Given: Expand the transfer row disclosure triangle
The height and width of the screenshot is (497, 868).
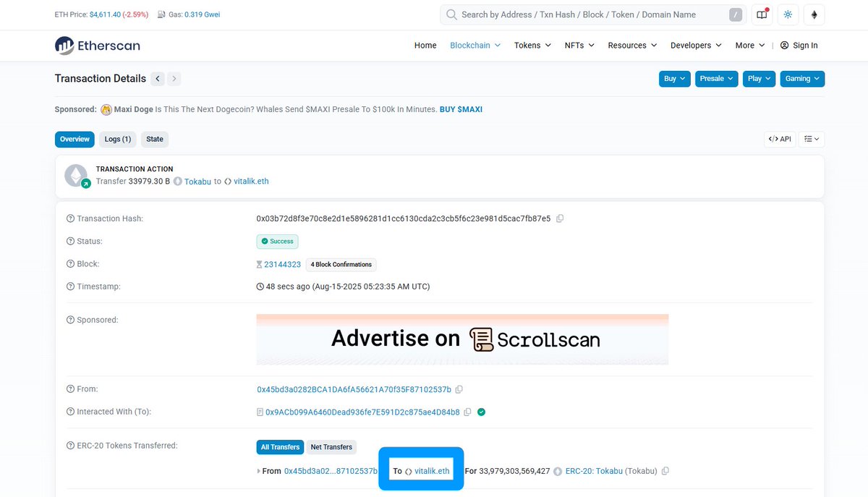Looking at the screenshot, I should click(x=259, y=471).
